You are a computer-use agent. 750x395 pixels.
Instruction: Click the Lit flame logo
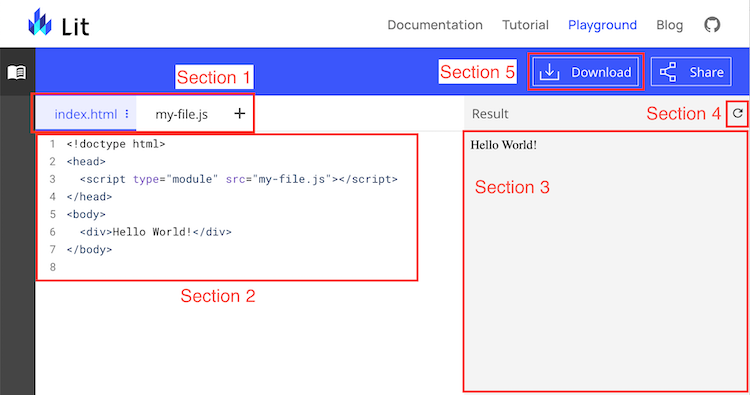click(x=40, y=22)
